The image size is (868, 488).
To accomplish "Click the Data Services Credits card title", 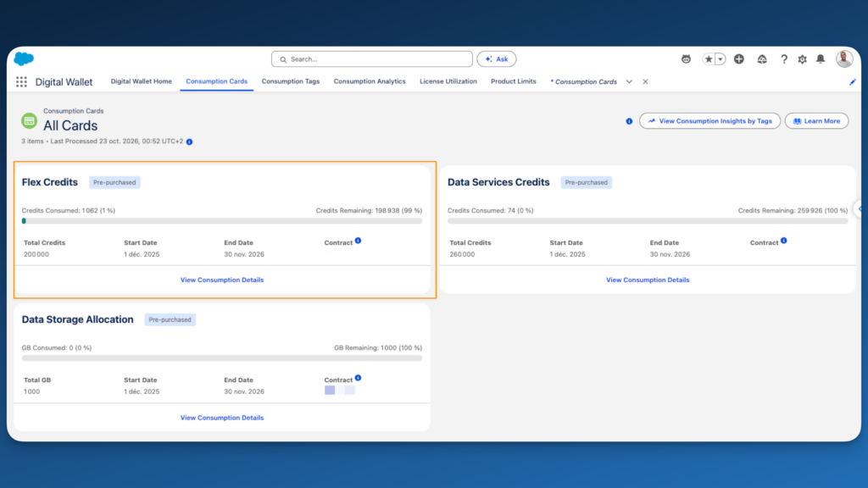I will click(498, 182).
